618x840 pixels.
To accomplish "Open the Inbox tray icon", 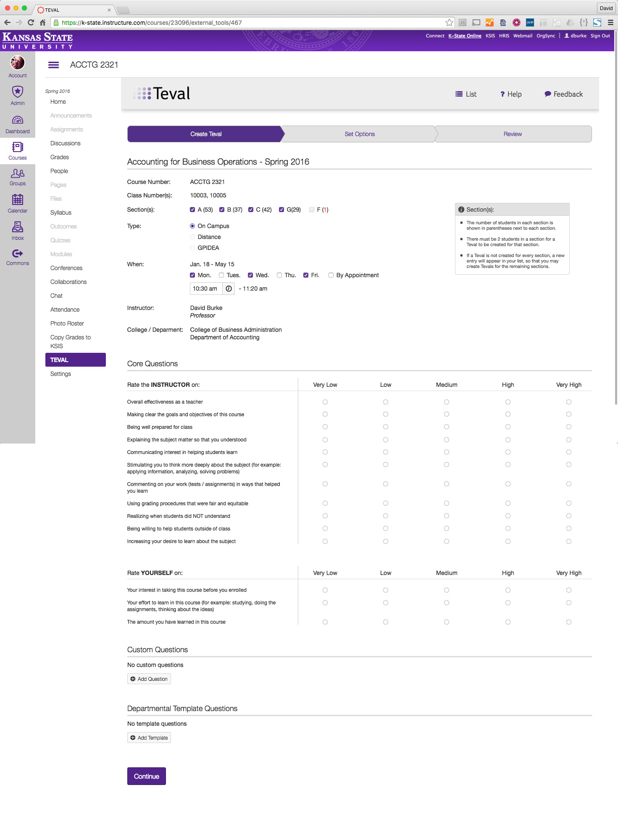I will [18, 227].
